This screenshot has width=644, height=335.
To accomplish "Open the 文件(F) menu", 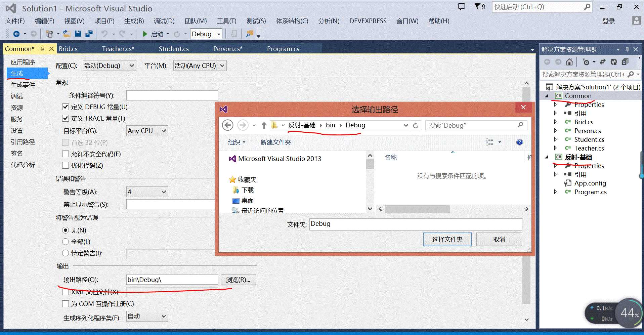I will click(15, 21).
